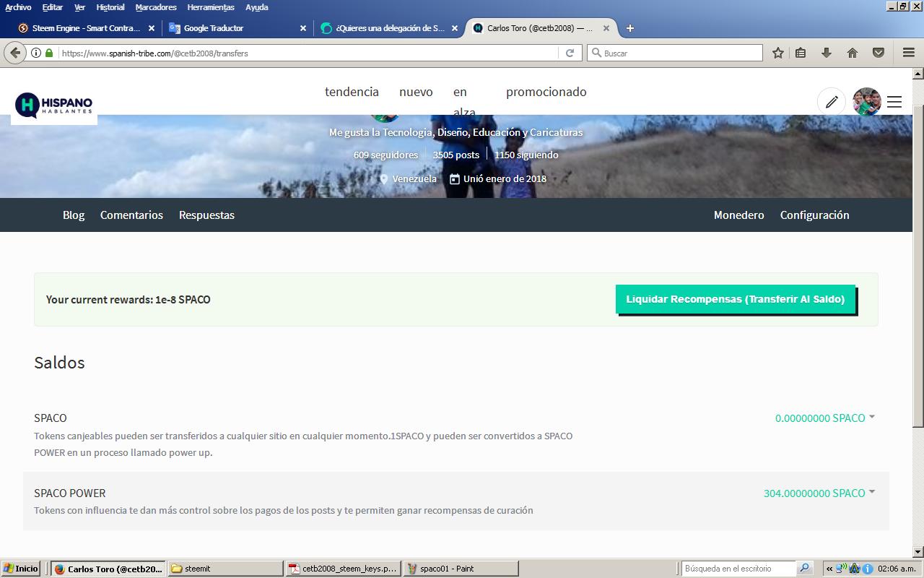Open the Inicio start button

click(20, 569)
